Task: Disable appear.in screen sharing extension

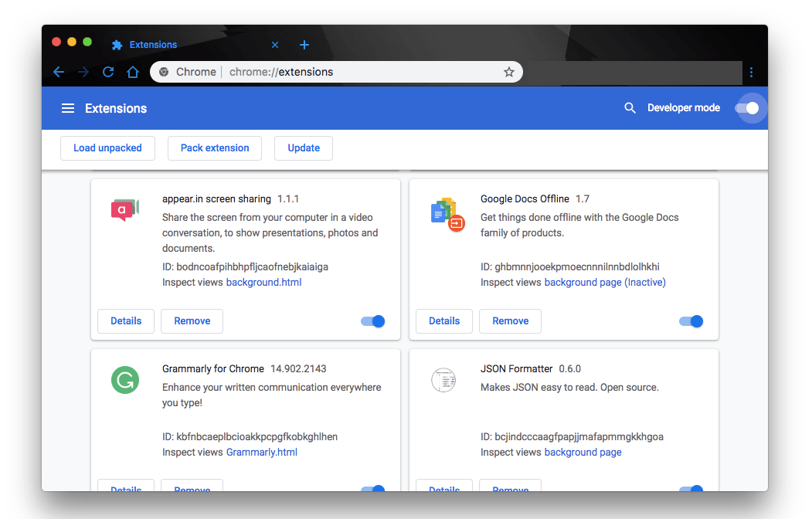Action: [x=373, y=321]
